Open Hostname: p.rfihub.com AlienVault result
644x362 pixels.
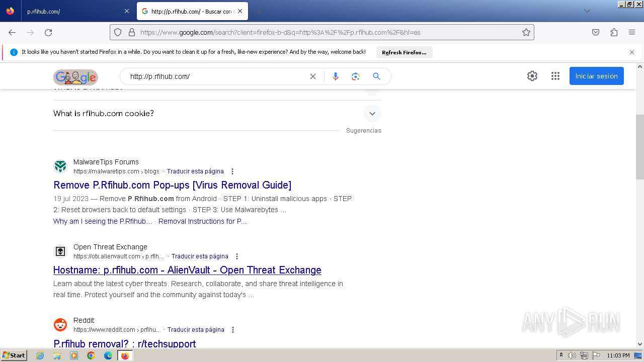(187, 270)
